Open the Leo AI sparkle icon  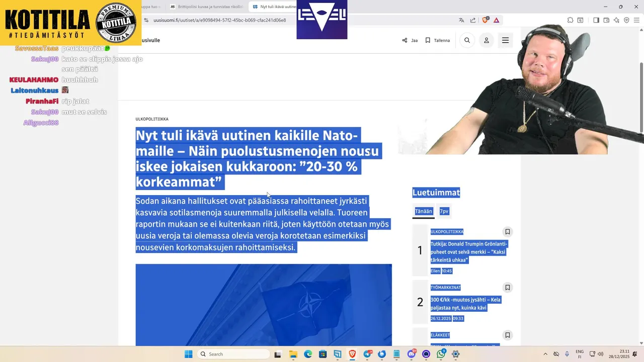[617, 20]
